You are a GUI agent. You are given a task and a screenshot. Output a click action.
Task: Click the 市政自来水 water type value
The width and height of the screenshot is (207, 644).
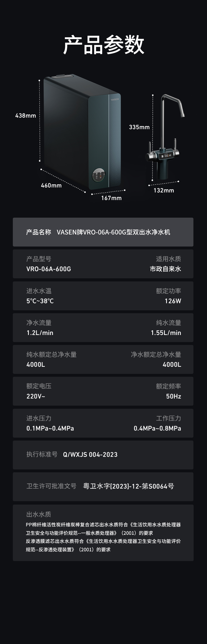click(x=165, y=269)
